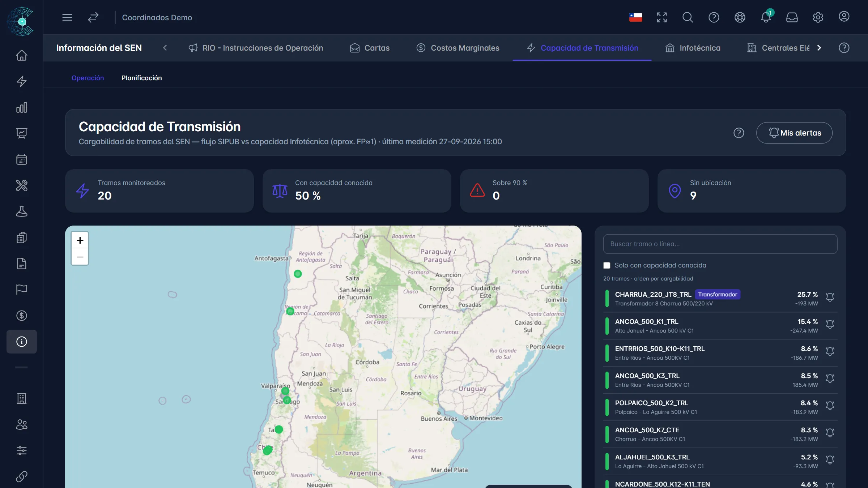Screen dimensions: 868x488
Task: Click the Sin ubicación card
Action: (x=752, y=191)
